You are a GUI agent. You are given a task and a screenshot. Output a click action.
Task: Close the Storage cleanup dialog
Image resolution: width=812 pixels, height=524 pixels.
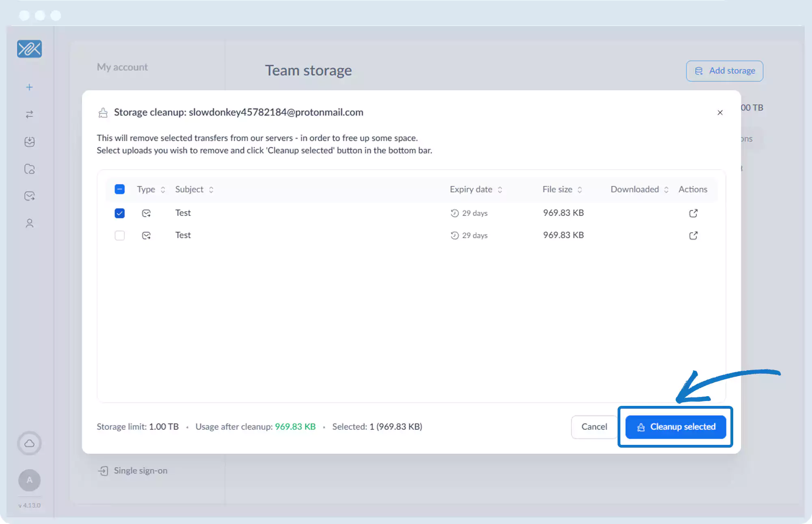point(720,112)
